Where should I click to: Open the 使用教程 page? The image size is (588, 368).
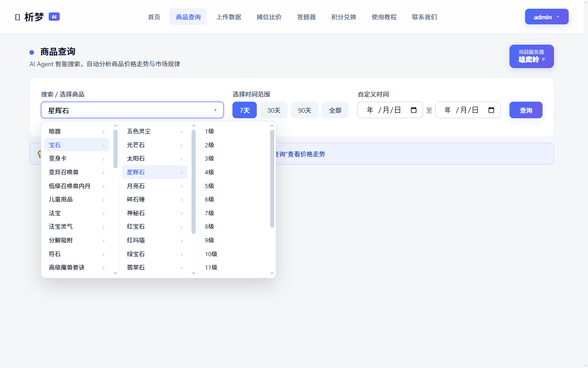pos(384,17)
